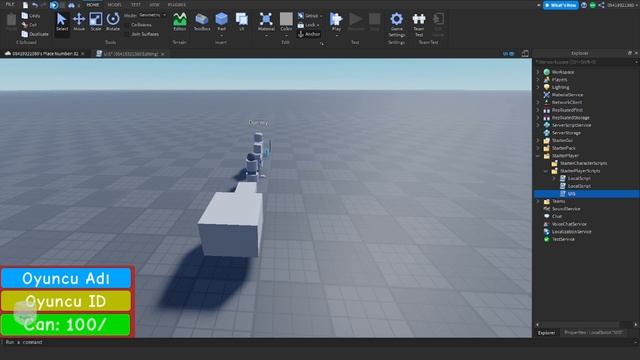The image size is (640, 360).
Task: Switch to the TEST ribbon tab
Action: pyautogui.click(x=136, y=4)
